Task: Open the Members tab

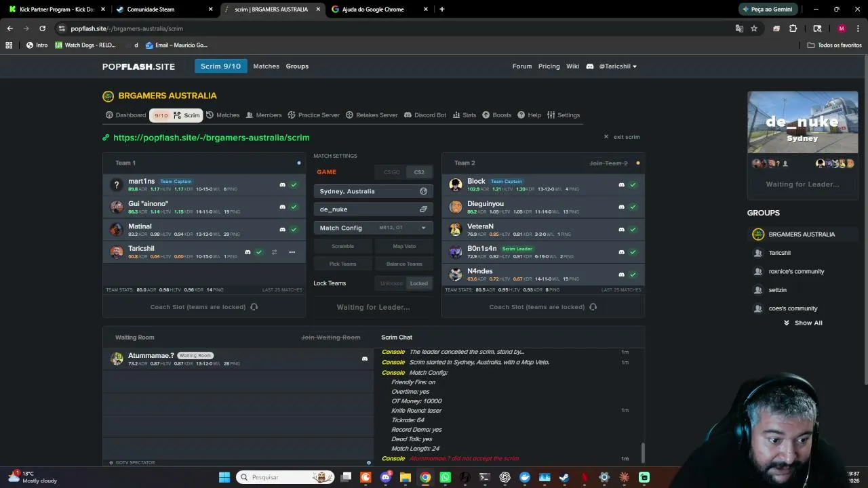Action: [264, 115]
